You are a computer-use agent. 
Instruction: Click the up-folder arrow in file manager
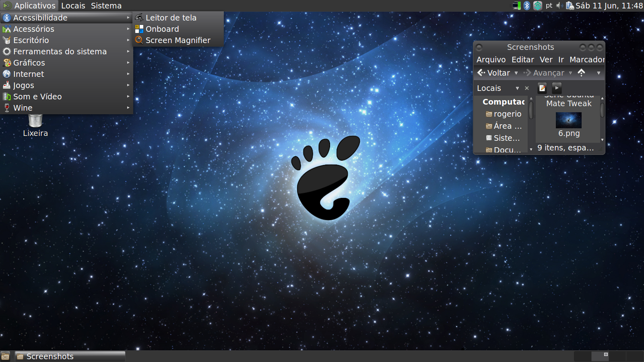(x=581, y=73)
